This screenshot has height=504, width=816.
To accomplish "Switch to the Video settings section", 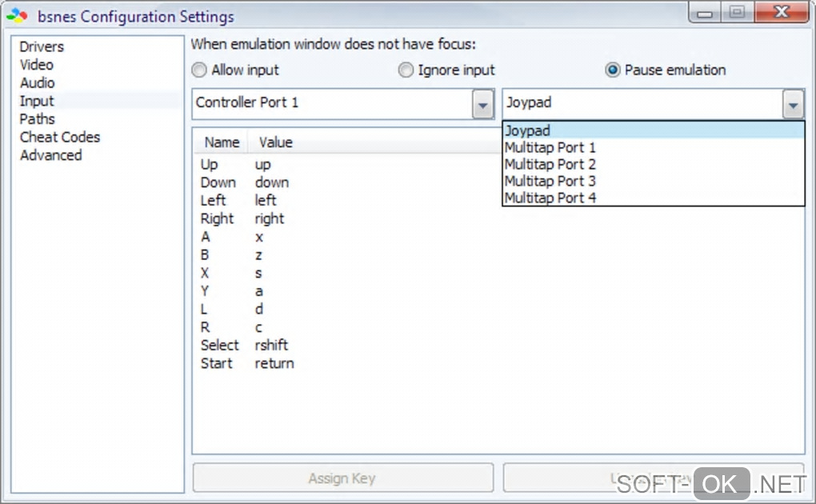I will (x=37, y=65).
